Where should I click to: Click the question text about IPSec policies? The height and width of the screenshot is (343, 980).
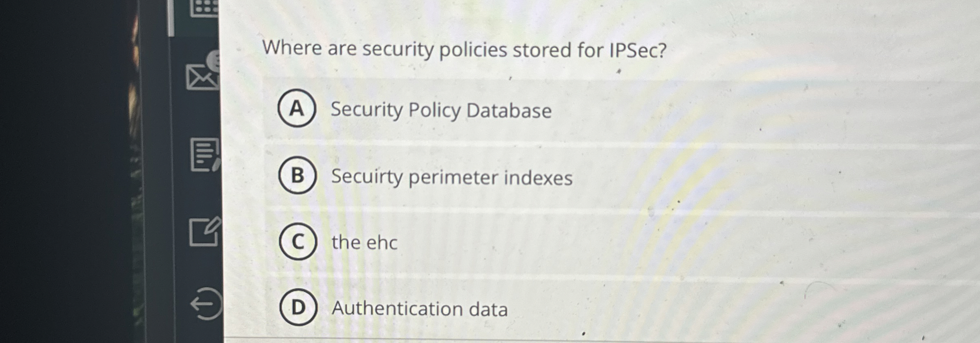tap(464, 49)
